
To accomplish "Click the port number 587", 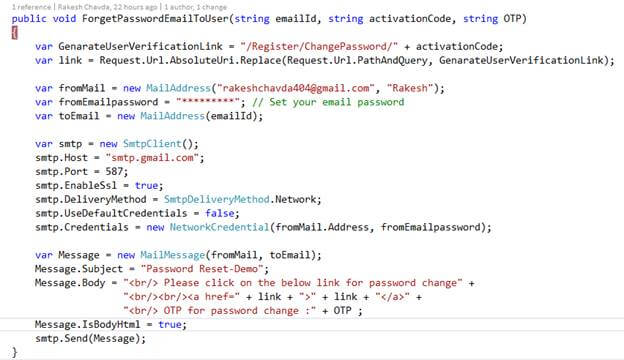I will point(114,172).
